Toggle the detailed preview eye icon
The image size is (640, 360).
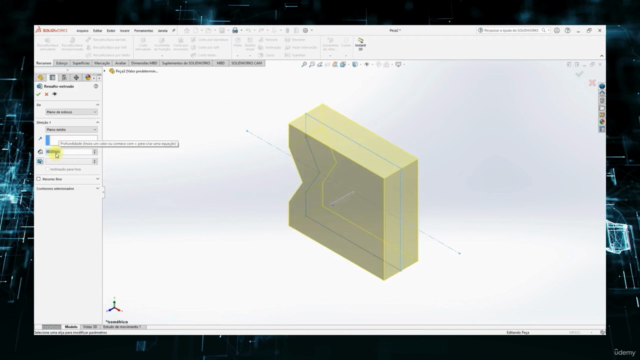tap(54, 94)
